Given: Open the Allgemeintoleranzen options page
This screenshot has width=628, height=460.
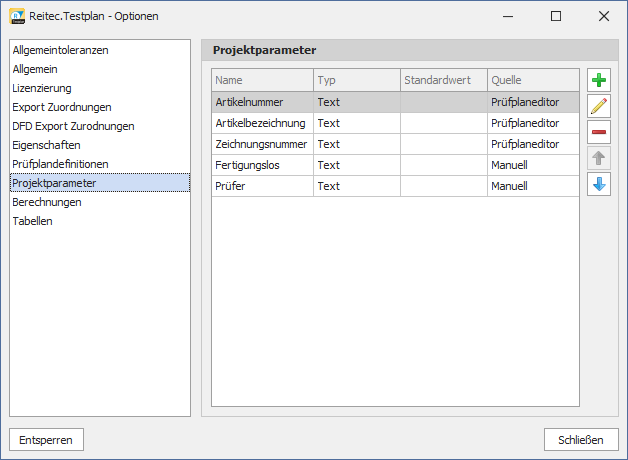Looking at the screenshot, I should [60, 50].
